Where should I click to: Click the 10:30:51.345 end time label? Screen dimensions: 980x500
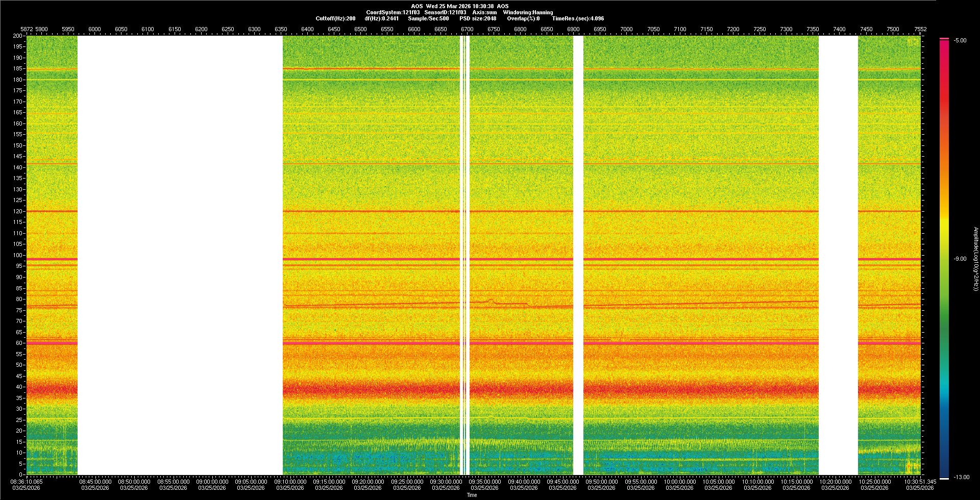click(x=920, y=481)
